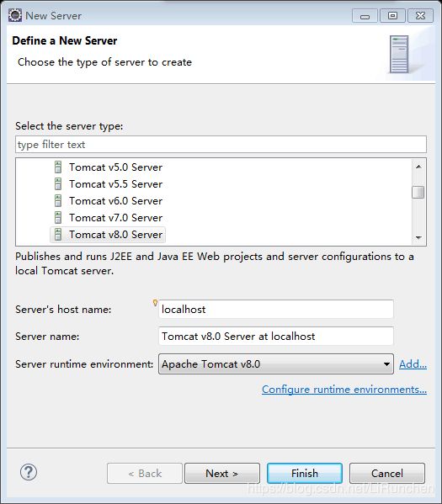Click the Tomcat v8.0 Server icon

coord(58,234)
